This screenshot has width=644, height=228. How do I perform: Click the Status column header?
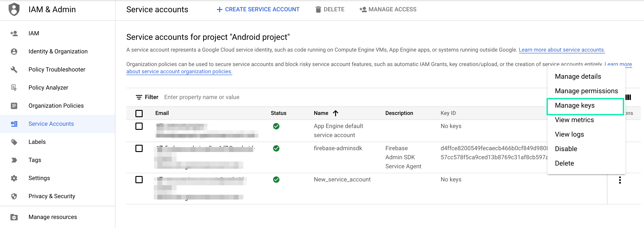coord(278,113)
